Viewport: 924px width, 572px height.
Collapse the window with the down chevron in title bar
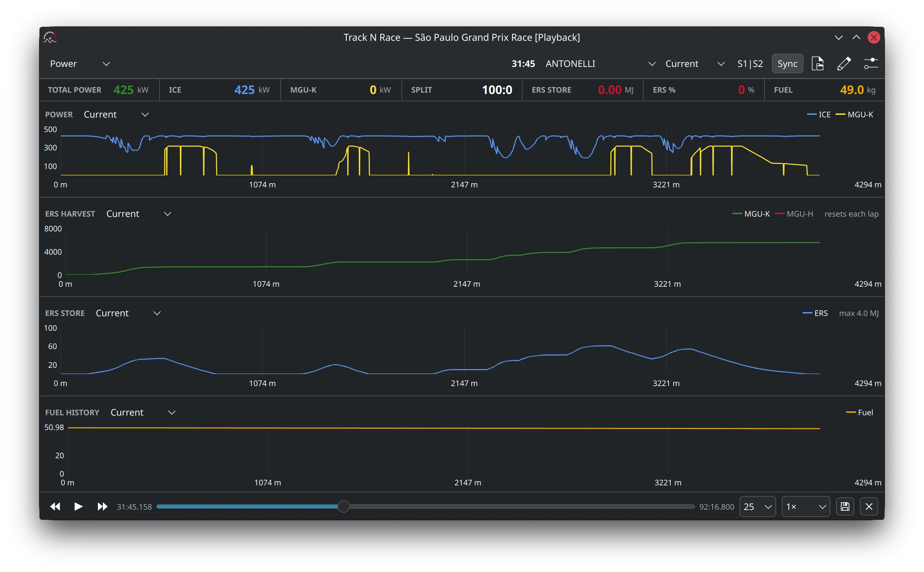(x=838, y=37)
